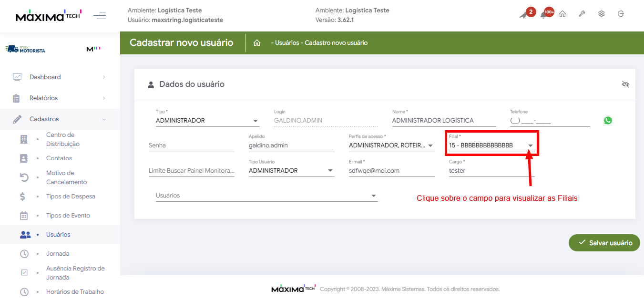This screenshot has height=301, width=644.
Task: Click the Usuários breadcrumb link
Action: point(288,43)
